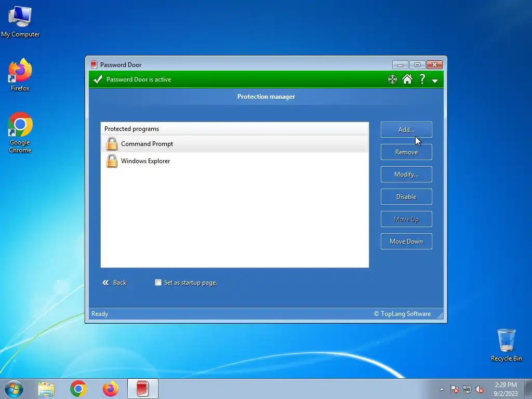532x399 pixels.
Task: Click the double chevron Back arrow icon
Action: tap(106, 283)
